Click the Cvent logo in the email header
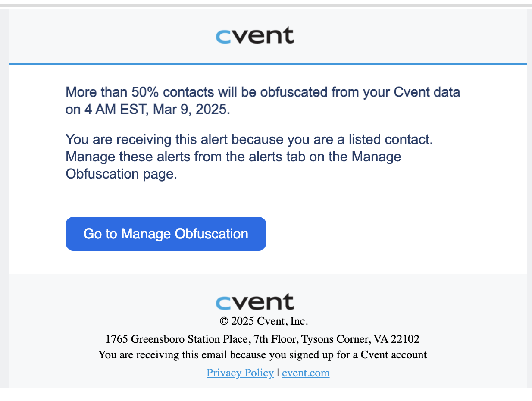The image size is (532, 401). tap(255, 35)
